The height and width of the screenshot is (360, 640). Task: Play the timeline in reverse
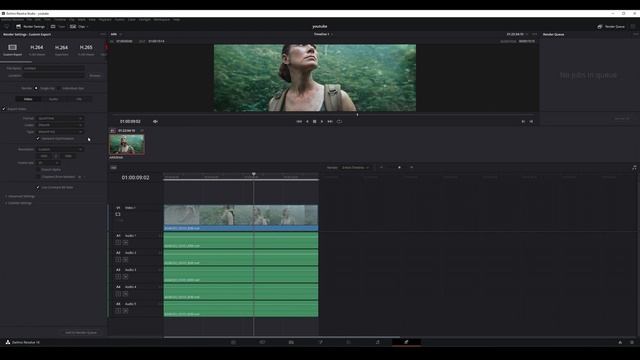coord(307,121)
